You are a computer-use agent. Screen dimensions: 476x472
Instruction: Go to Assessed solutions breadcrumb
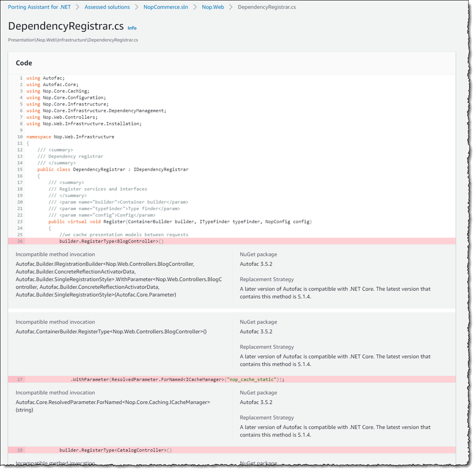107,7
